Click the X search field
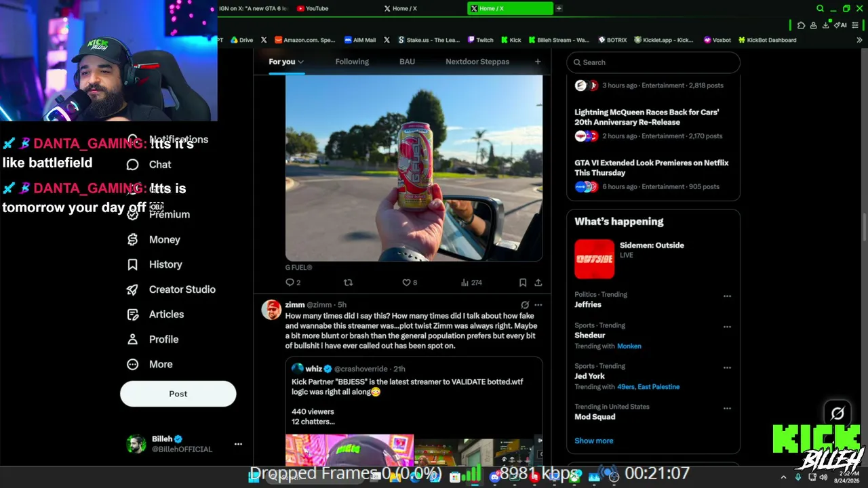The image size is (868, 488). click(653, 62)
